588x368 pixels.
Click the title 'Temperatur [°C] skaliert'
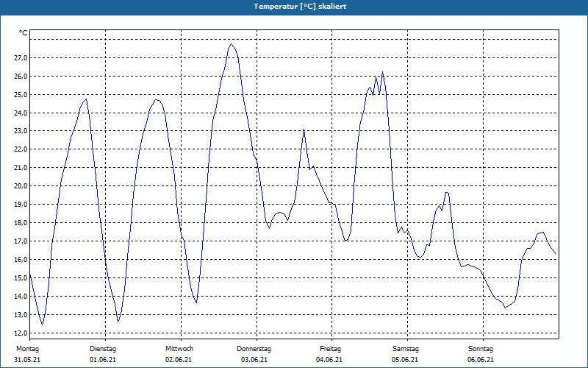click(300, 7)
